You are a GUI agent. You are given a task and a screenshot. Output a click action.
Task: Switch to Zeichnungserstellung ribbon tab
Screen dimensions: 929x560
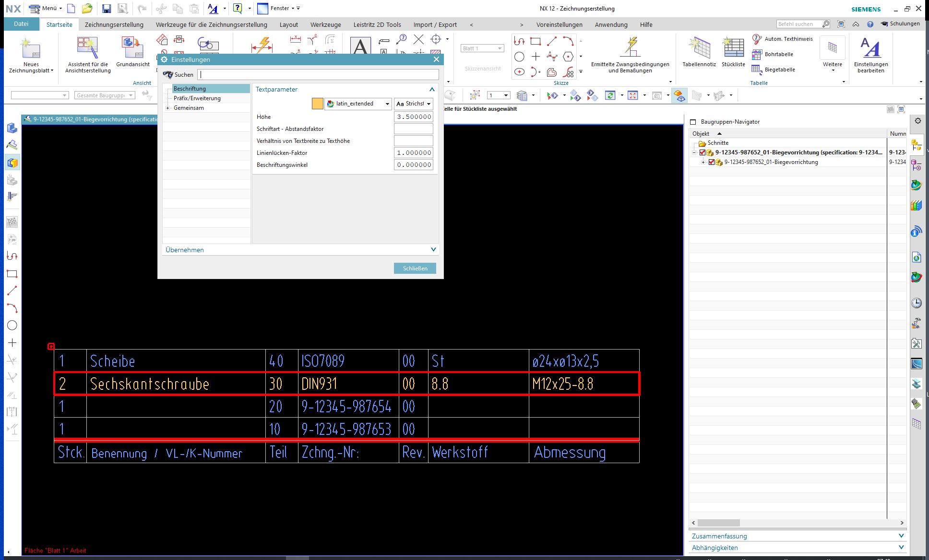click(x=114, y=24)
